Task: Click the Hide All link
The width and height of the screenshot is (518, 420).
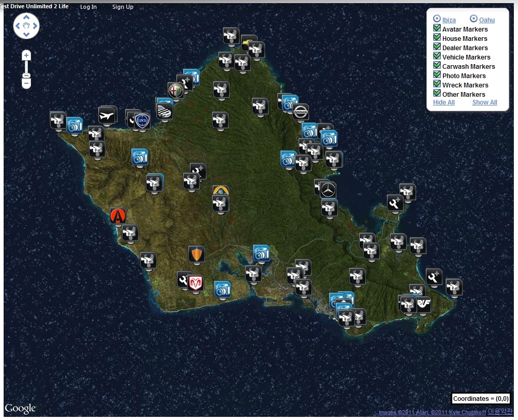Action: 443,102
